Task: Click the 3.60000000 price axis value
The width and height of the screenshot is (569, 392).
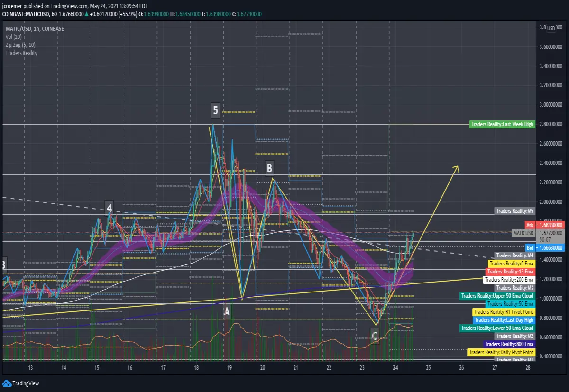Action: coord(550,47)
